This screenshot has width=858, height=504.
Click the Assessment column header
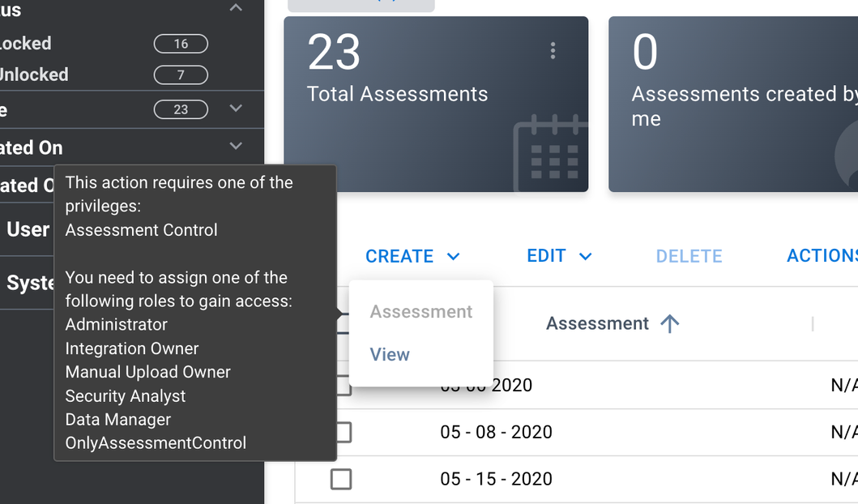tap(597, 324)
